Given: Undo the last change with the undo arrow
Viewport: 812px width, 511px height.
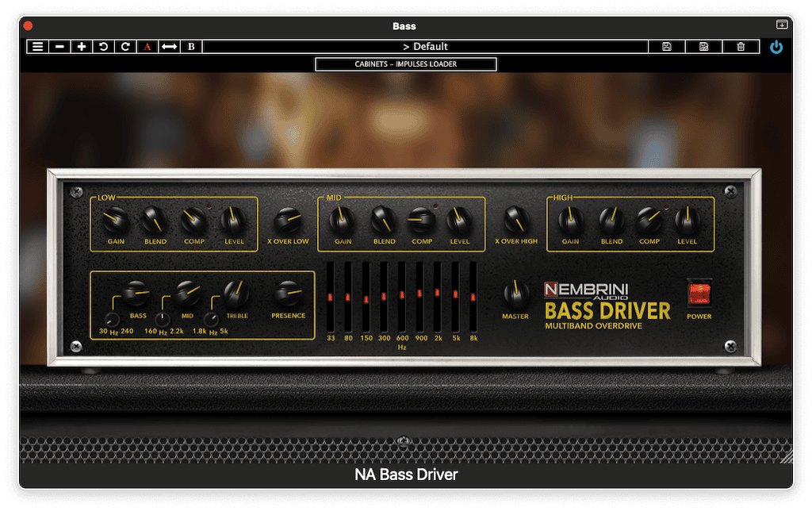Looking at the screenshot, I should point(104,47).
